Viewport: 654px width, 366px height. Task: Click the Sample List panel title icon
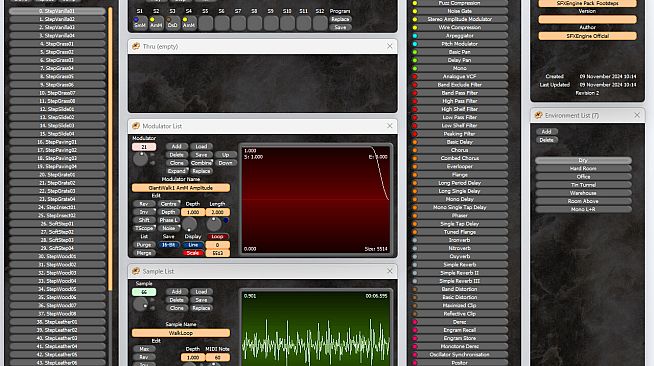click(136, 271)
